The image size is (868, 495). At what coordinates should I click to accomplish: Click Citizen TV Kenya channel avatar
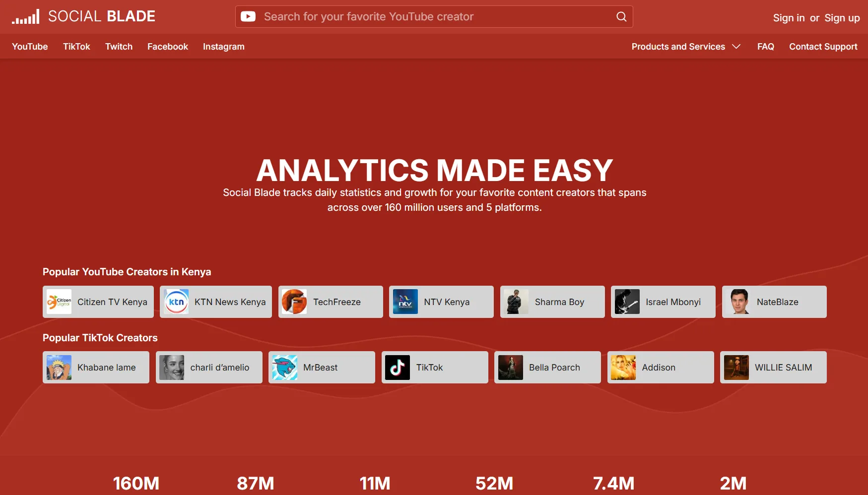tap(59, 302)
